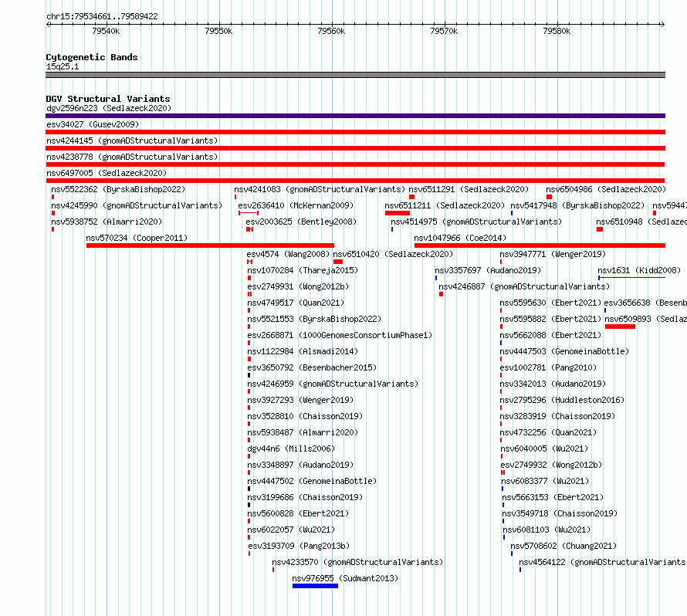
Task: Click nsv3528810 (Chaisson2019) label
Action: pyautogui.click(x=305, y=416)
